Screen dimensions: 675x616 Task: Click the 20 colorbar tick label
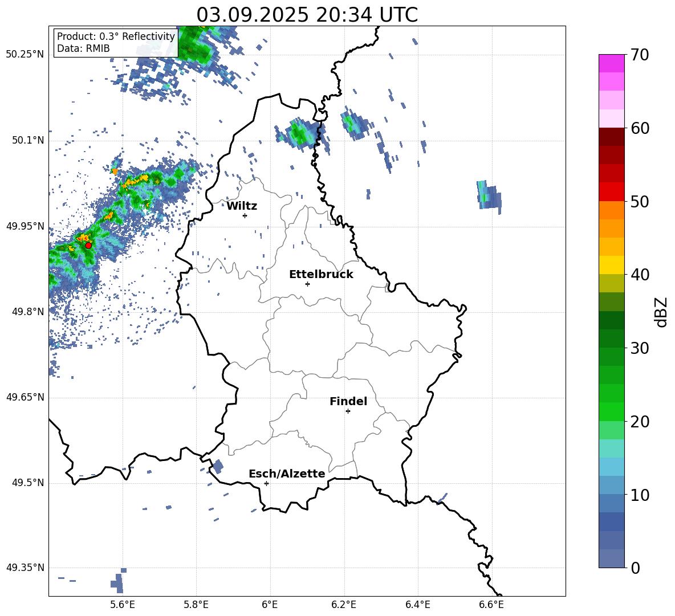pyautogui.click(x=640, y=422)
